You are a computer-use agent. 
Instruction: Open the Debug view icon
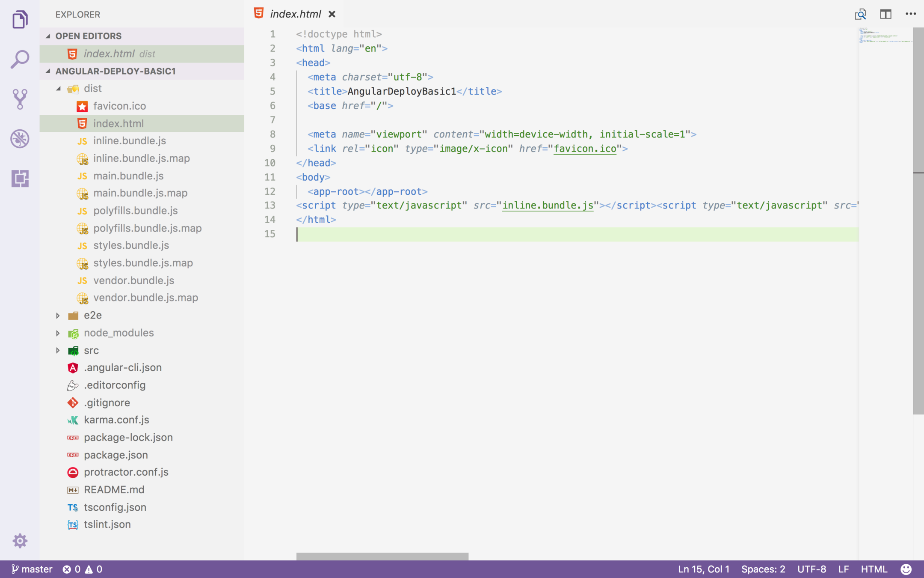20,139
